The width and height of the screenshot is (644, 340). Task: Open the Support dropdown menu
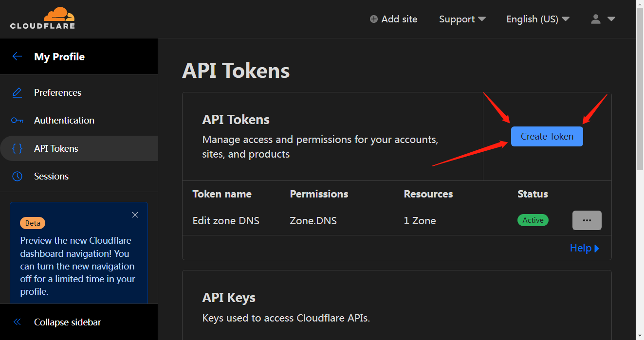pos(462,19)
